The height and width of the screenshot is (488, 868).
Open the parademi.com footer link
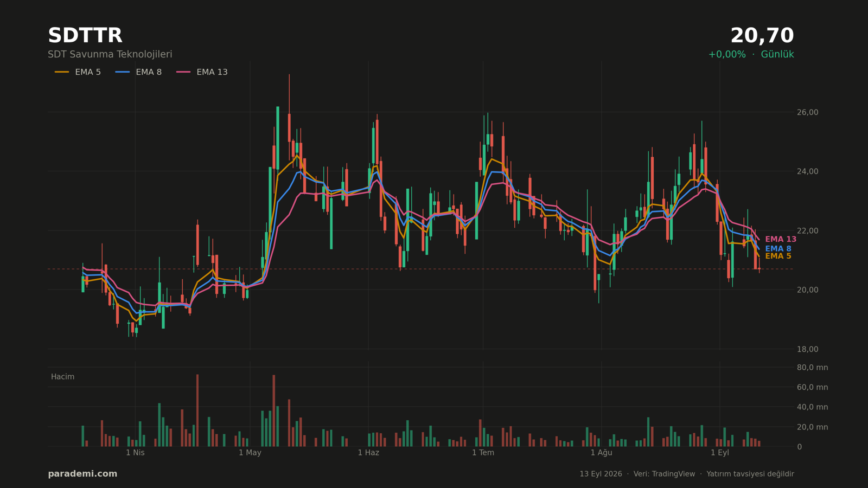tap(82, 474)
